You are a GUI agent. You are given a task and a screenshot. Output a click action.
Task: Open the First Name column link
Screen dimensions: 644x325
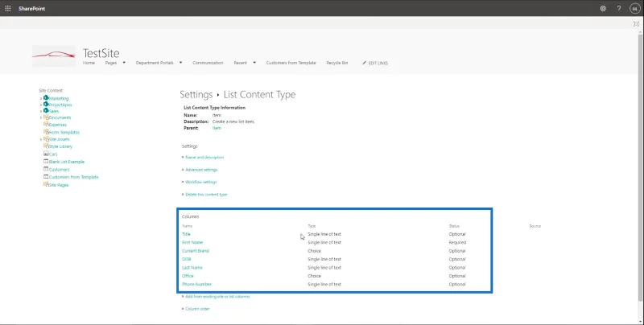coord(192,242)
